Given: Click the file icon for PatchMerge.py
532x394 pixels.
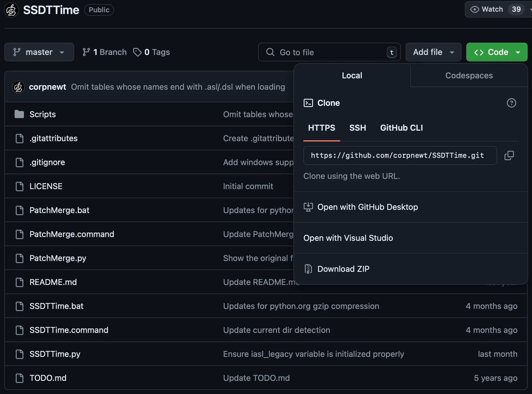Looking at the screenshot, I should 20,258.
